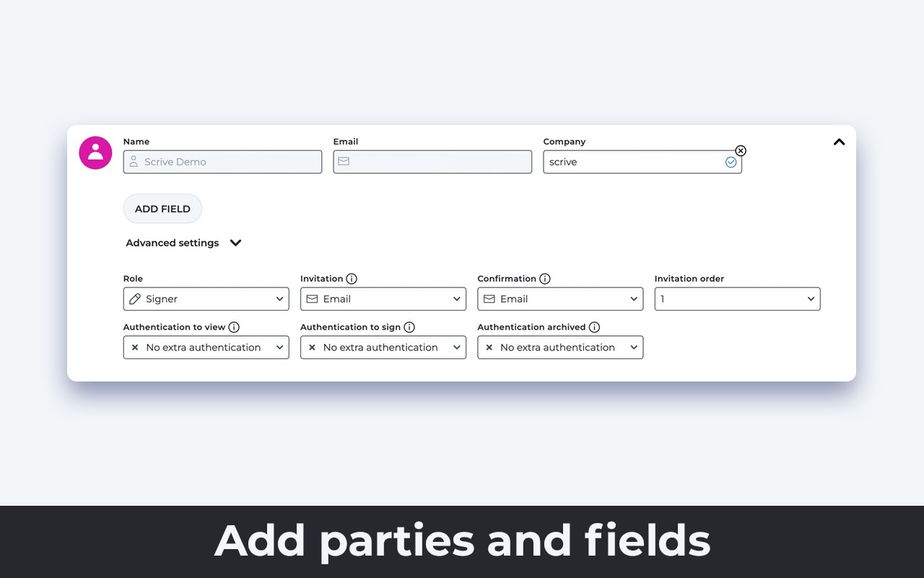Click the Authentication archived info icon

[594, 327]
